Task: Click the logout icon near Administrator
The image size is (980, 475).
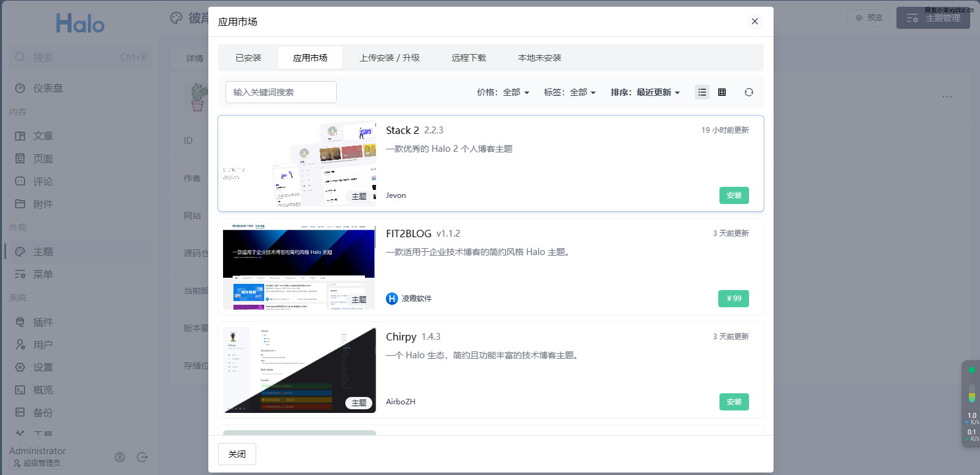Action: [x=143, y=457]
